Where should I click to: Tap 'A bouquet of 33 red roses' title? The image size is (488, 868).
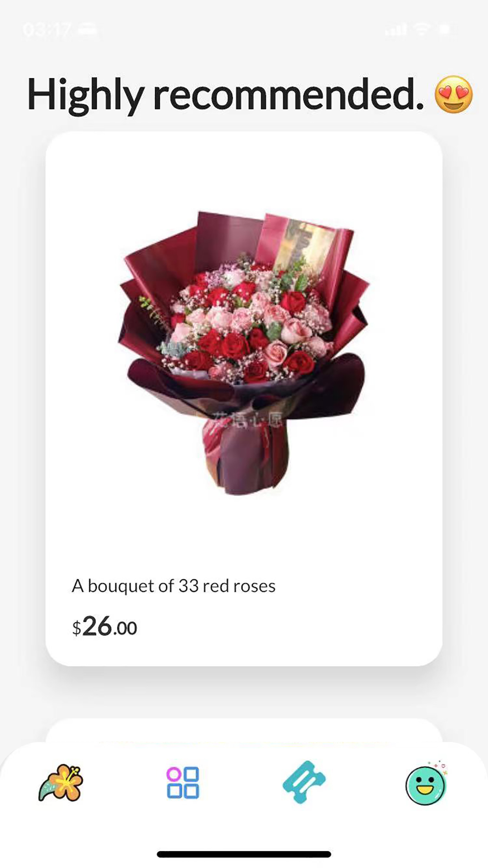pos(174,586)
